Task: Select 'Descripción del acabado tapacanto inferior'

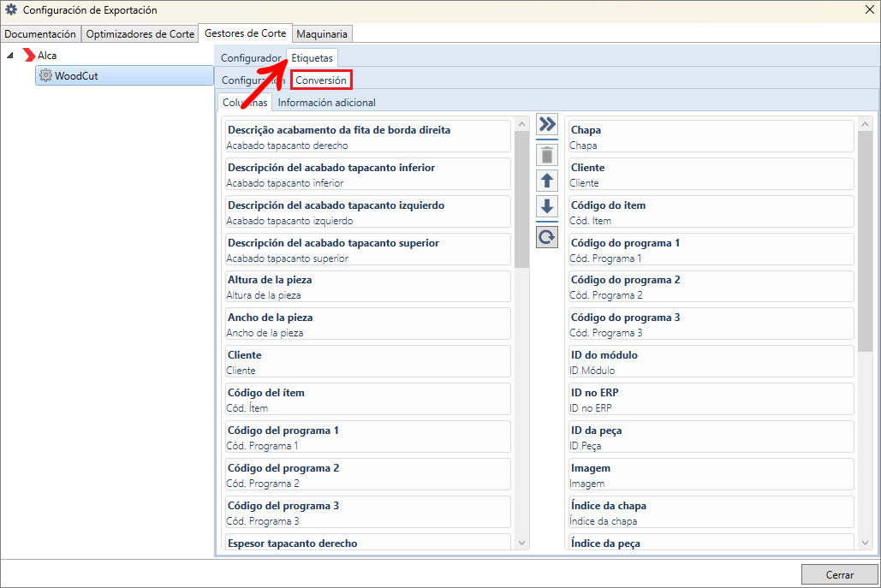Action: (x=368, y=174)
